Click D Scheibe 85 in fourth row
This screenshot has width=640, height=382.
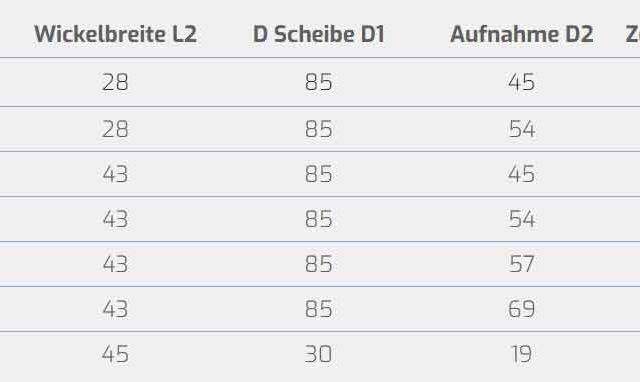click(x=319, y=219)
